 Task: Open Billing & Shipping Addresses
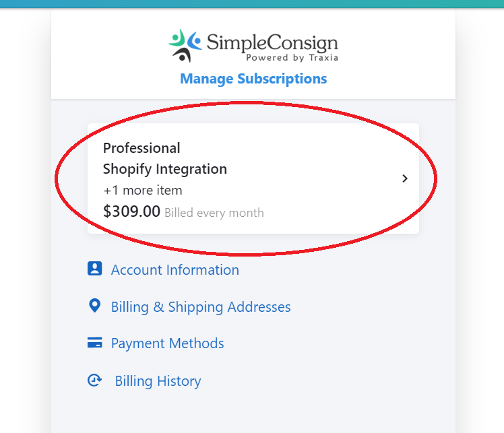(201, 307)
